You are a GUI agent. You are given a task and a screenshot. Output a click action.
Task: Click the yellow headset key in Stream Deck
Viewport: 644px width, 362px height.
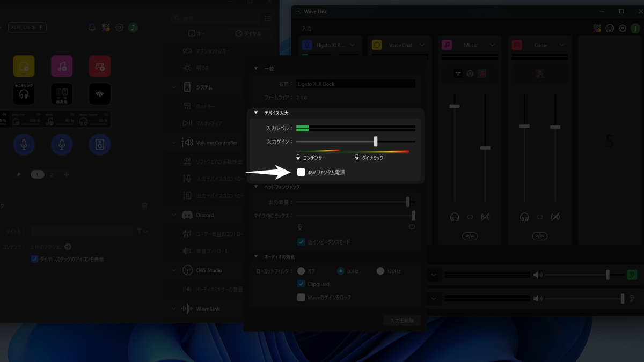[24, 66]
